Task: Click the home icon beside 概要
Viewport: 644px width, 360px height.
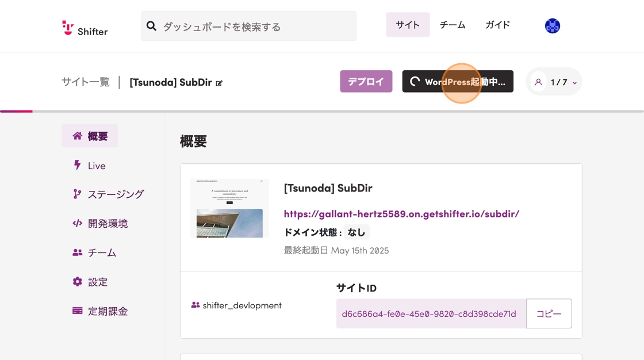Action: (77, 136)
